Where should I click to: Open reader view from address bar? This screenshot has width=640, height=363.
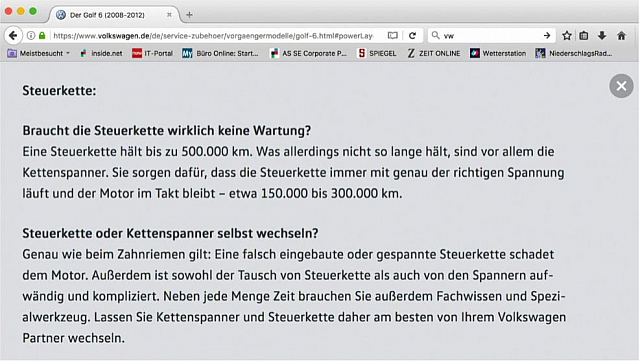[393, 36]
